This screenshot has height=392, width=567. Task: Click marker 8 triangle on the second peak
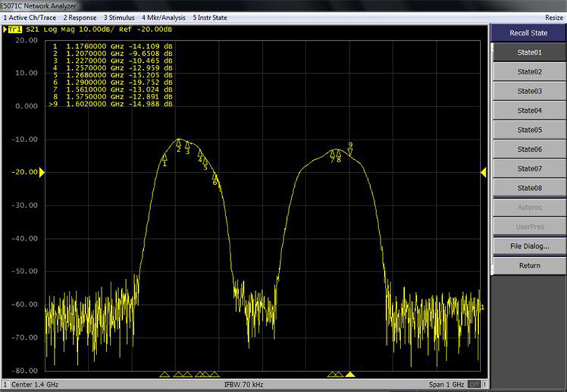(339, 152)
